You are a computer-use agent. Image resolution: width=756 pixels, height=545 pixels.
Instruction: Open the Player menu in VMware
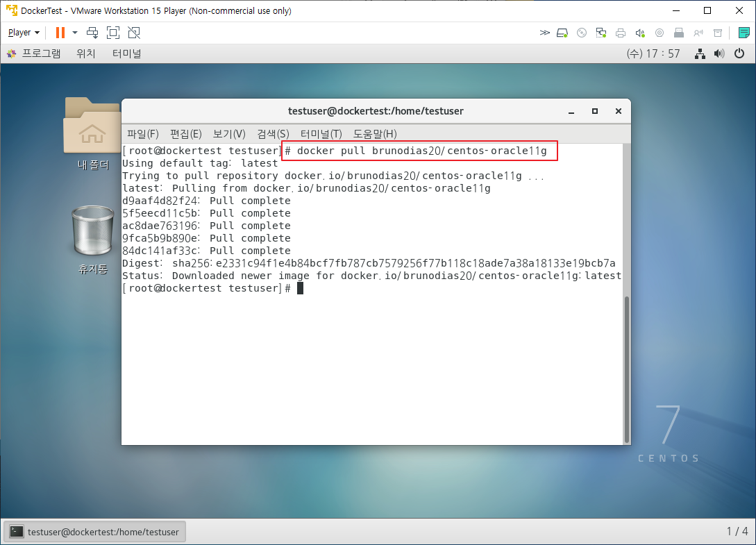(x=24, y=33)
